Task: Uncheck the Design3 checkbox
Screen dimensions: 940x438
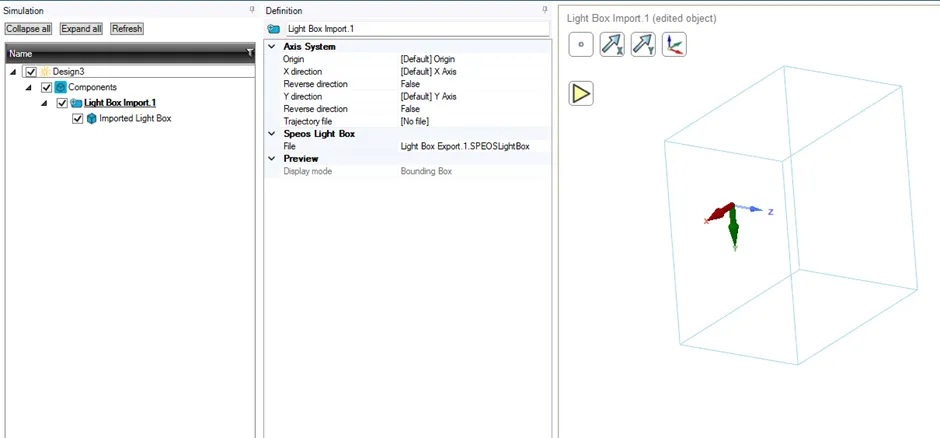Action: (32, 72)
